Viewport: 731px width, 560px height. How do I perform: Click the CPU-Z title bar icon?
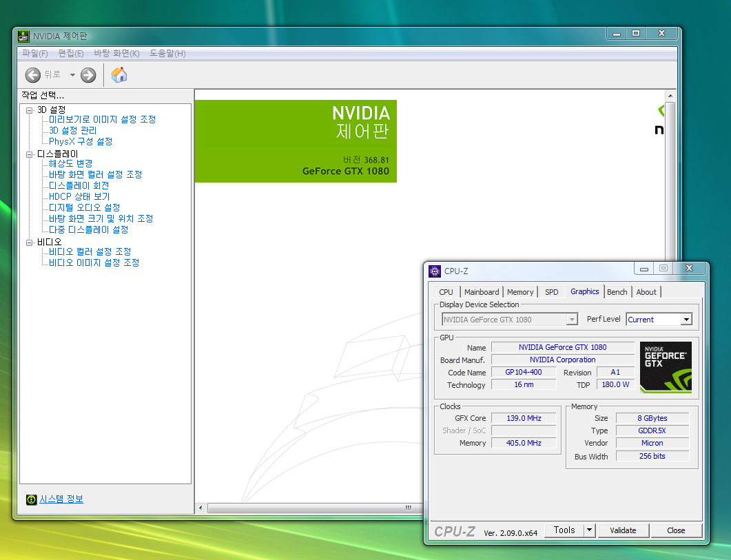[x=435, y=271]
